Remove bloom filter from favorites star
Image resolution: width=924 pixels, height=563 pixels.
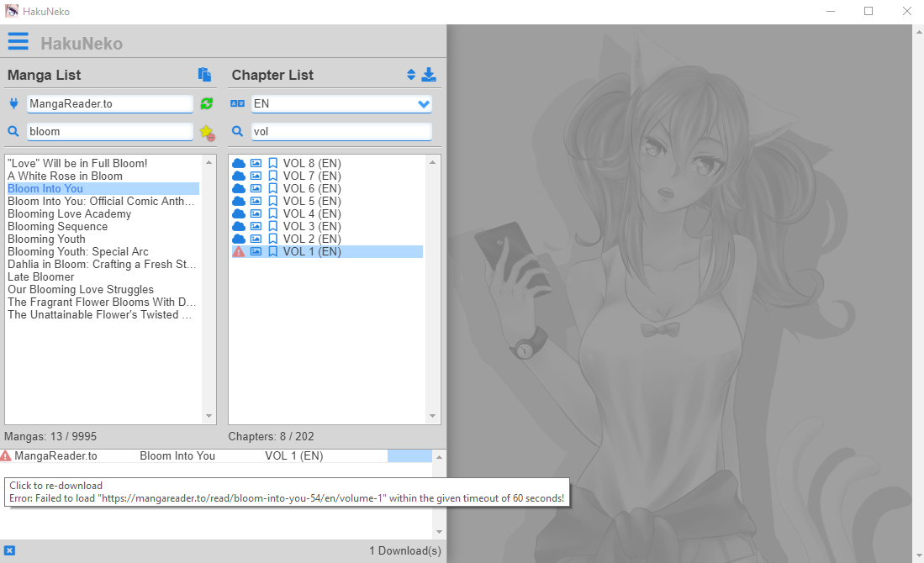pos(207,131)
